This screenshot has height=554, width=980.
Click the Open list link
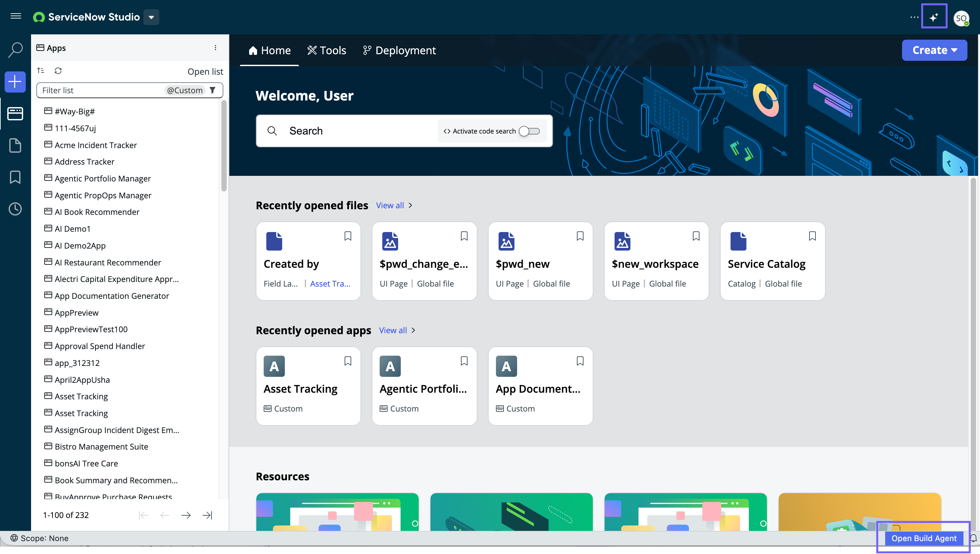click(205, 71)
